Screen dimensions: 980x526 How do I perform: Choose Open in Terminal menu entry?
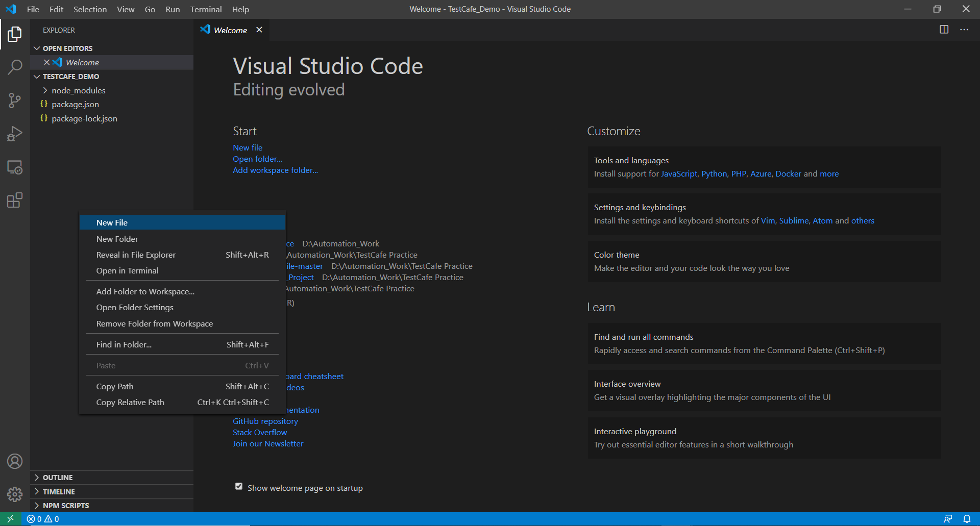[x=127, y=270]
